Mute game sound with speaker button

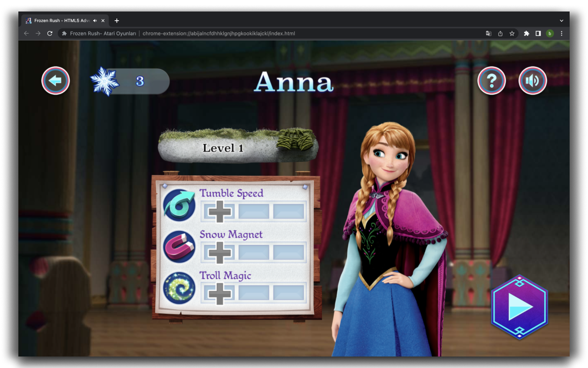pyautogui.click(x=533, y=81)
